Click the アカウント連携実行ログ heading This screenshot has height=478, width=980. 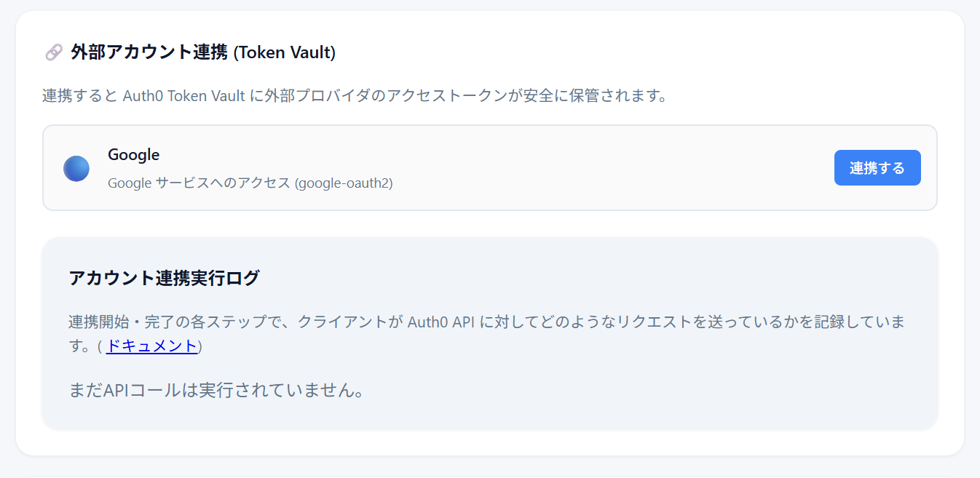[x=164, y=278]
